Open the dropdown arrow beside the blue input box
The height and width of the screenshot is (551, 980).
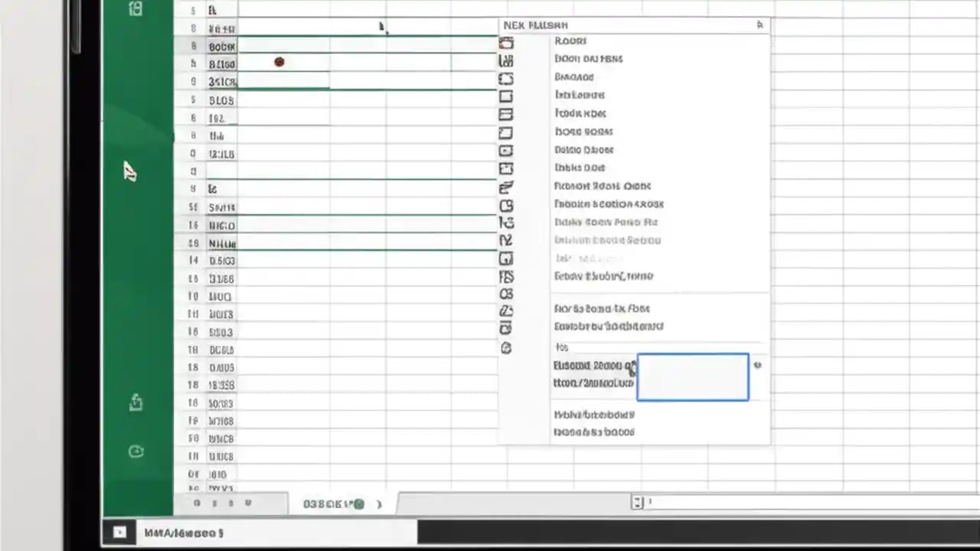tap(757, 366)
